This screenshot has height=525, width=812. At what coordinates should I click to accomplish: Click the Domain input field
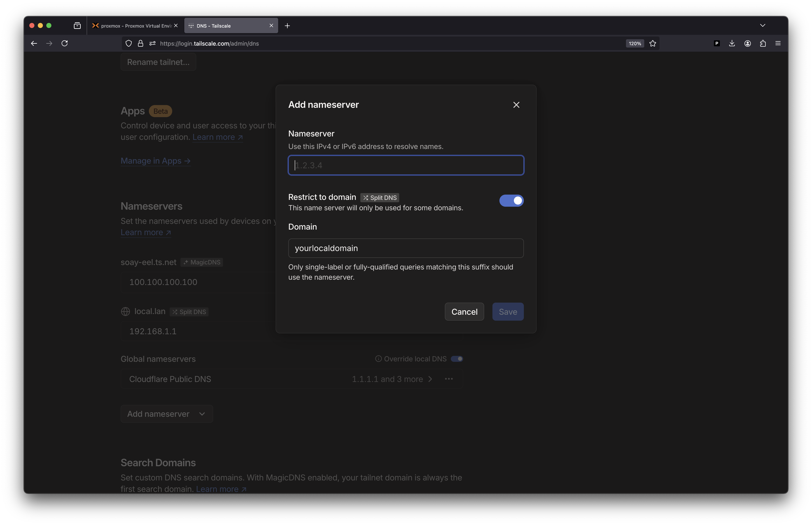pyautogui.click(x=406, y=248)
